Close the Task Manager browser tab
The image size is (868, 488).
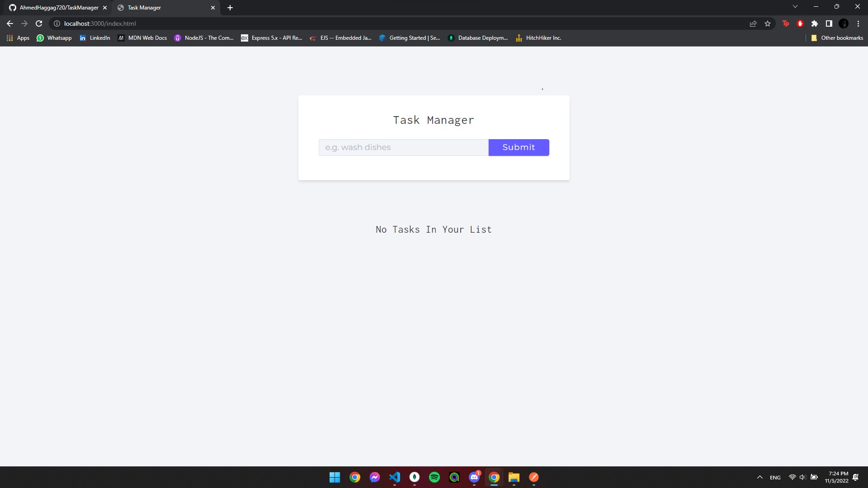(x=213, y=8)
